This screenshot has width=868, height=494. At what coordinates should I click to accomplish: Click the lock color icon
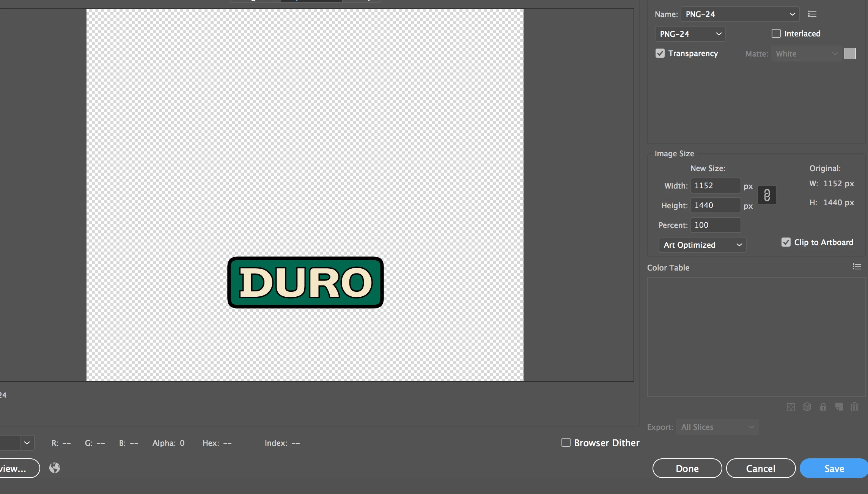click(x=823, y=407)
